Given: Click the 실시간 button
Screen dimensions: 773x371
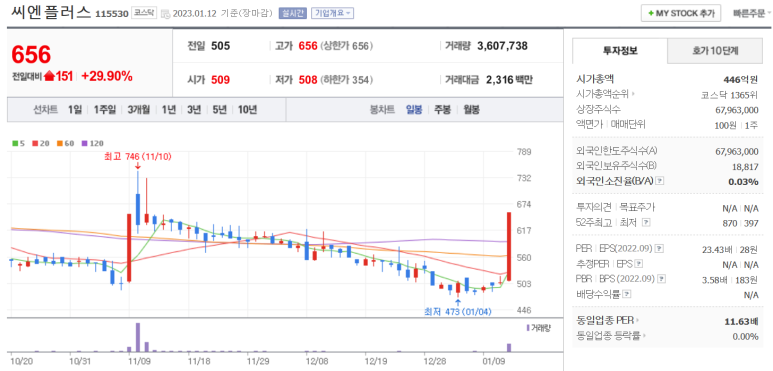Looking at the screenshot, I should (292, 13).
